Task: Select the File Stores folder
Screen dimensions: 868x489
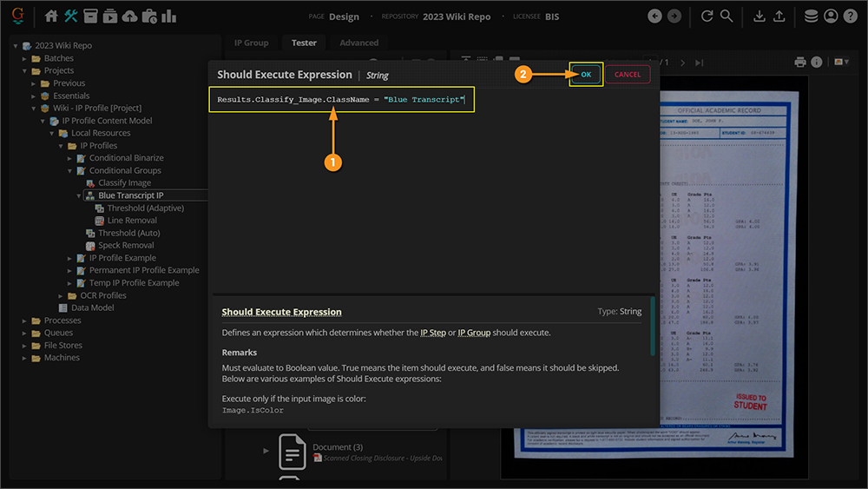Action: click(63, 346)
